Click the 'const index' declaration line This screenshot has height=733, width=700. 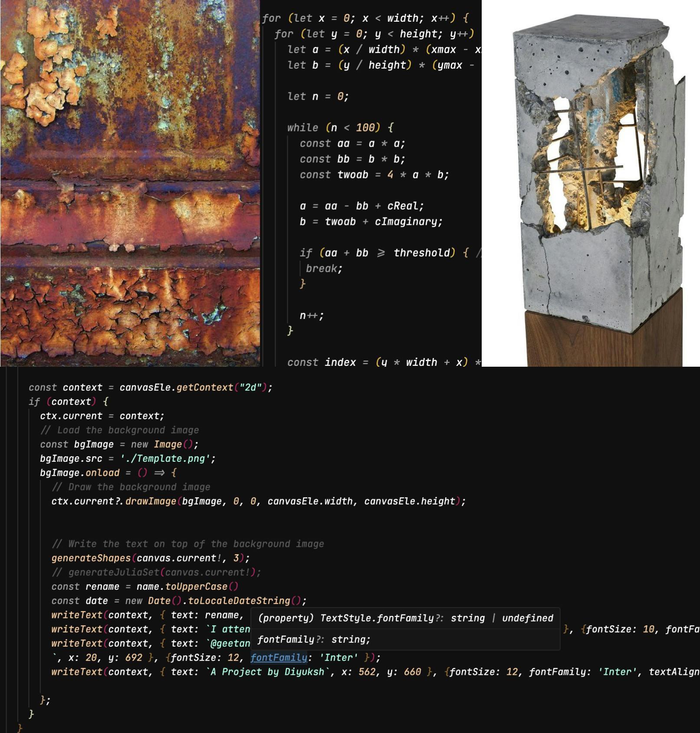[384, 362]
